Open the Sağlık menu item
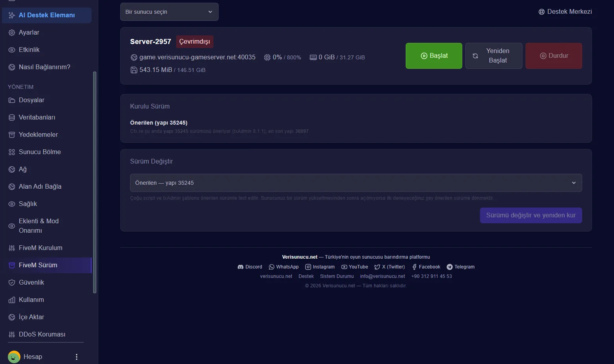The width and height of the screenshot is (614, 364). 47,204
